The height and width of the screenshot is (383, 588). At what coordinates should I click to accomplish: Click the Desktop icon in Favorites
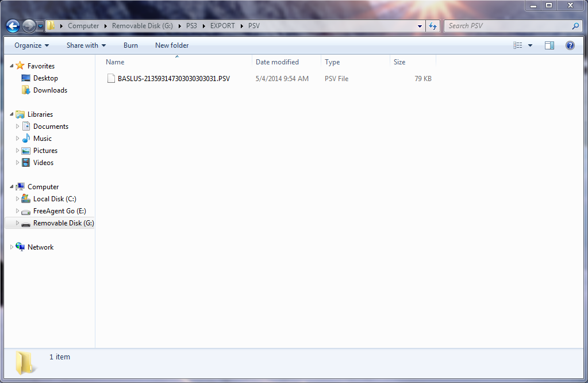[x=25, y=78]
